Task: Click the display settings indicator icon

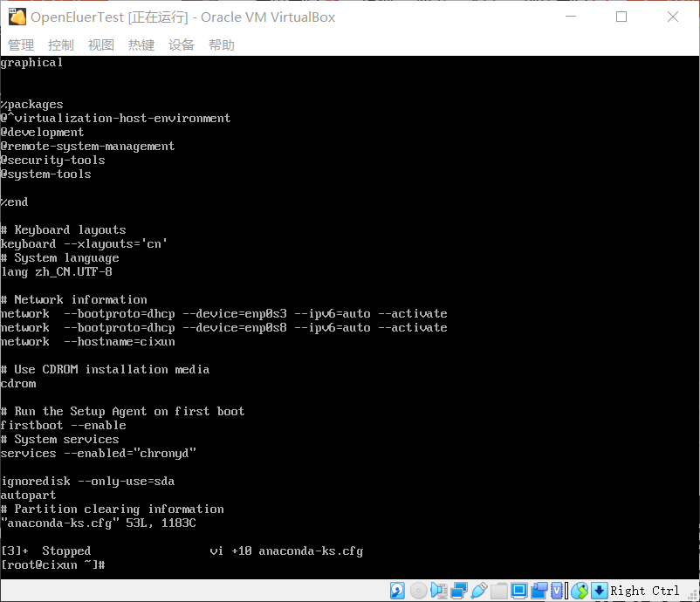Action: pyautogui.click(x=519, y=591)
